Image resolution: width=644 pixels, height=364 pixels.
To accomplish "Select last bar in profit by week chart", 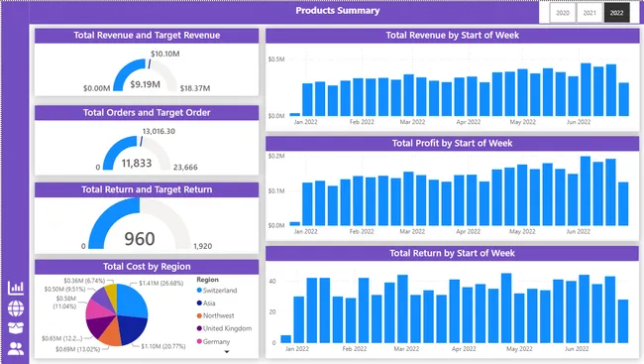I will [623, 204].
